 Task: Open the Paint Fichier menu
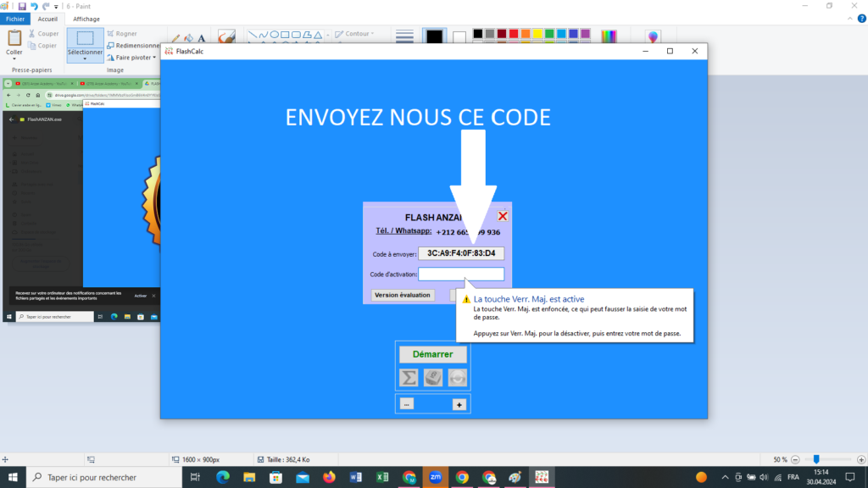[x=16, y=19]
